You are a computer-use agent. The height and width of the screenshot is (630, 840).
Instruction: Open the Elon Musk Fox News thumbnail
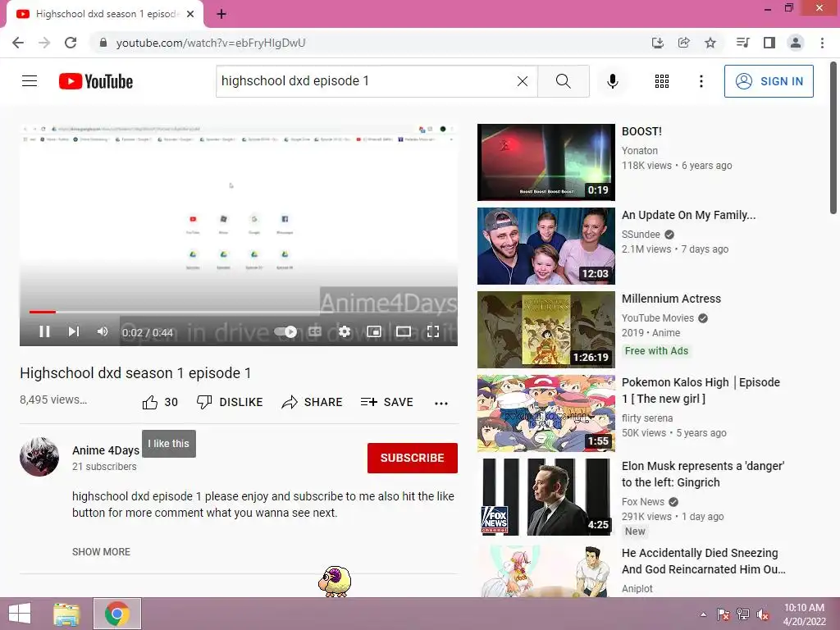[546, 496]
